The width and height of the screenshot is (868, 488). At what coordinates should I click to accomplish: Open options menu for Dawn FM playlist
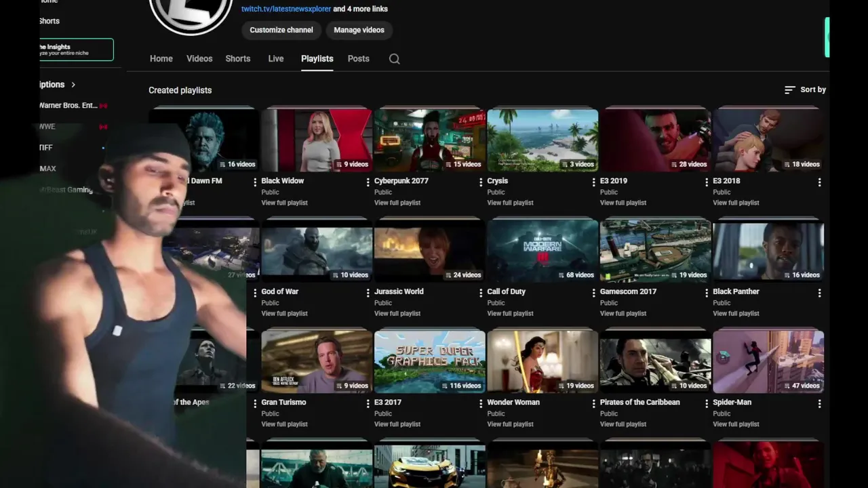(x=255, y=182)
